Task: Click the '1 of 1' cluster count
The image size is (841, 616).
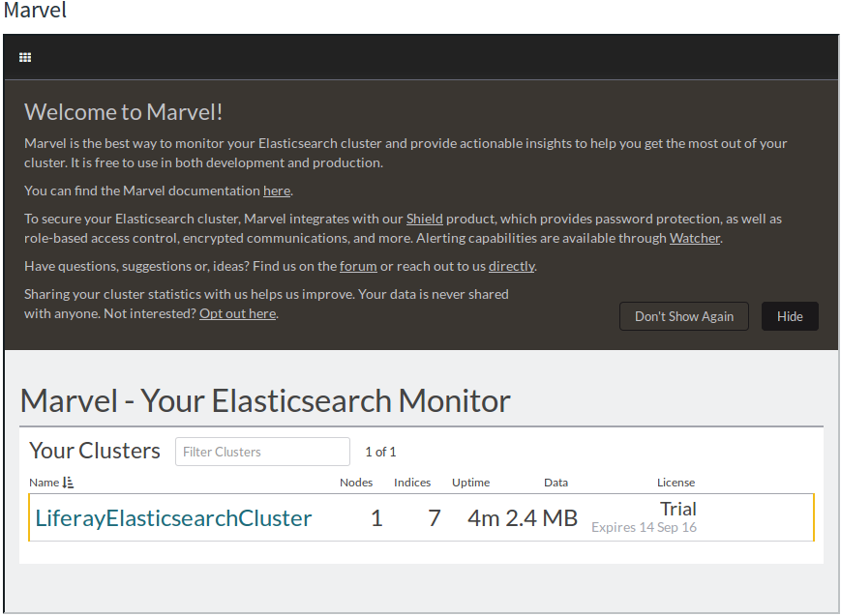Action: [380, 452]
